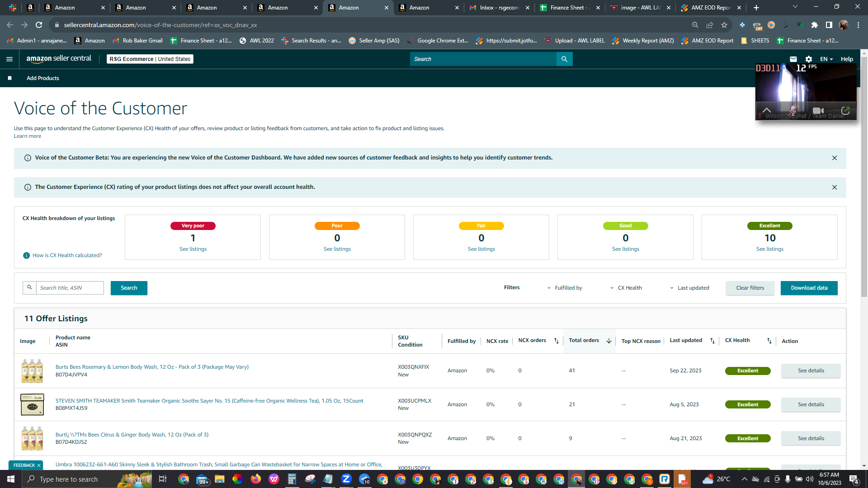
Task: Open the Chrome extensions puzzle icon
Action: coord(815,25)
